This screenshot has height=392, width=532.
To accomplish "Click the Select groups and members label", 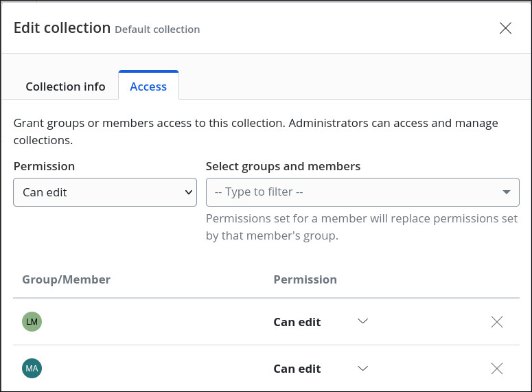I will tap(283, 166).
